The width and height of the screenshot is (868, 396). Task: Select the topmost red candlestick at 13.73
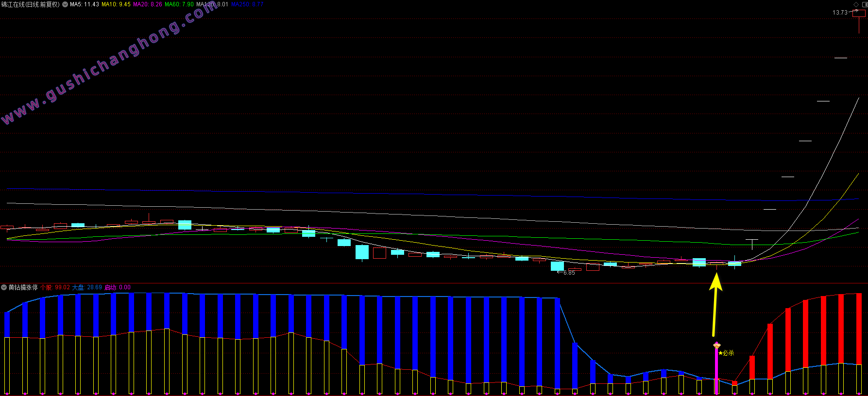[859, 21]
